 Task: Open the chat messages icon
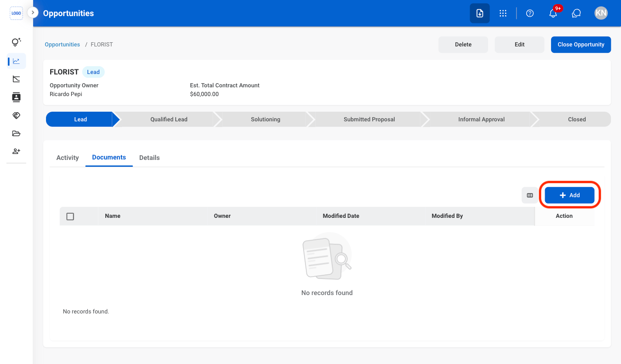pyautogui.click(x=576, y=13)
